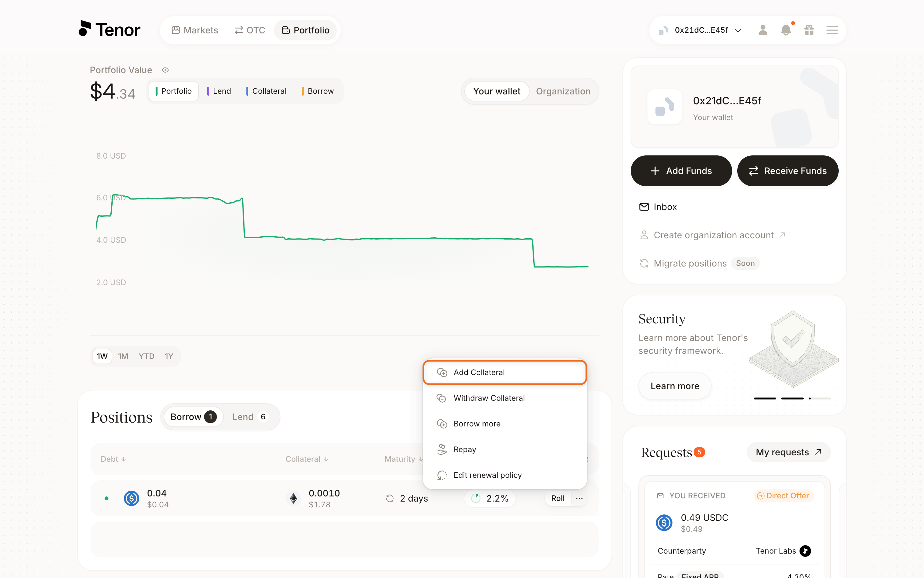Sort by Maturity column
This screenshot has height=578, width=924.
[404, 459]
